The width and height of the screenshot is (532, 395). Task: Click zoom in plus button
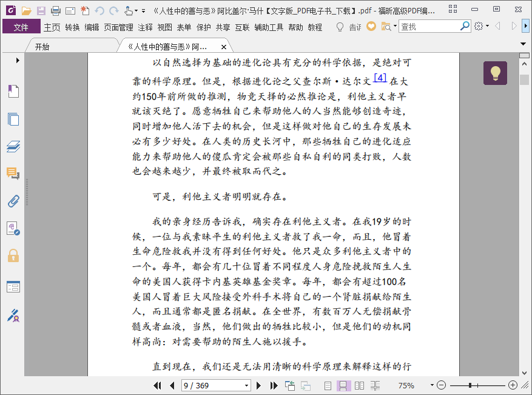[x=513, y=385]
